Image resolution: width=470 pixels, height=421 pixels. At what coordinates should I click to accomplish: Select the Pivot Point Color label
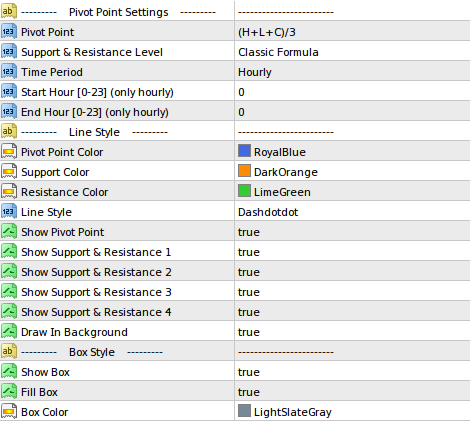point(62,152)
